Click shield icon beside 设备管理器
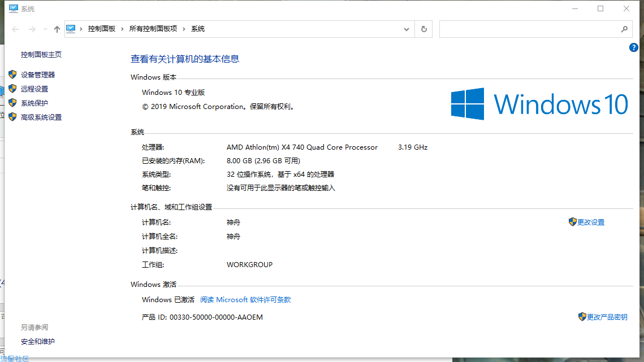The width and height of the screenshot is (644, 362). point(13,75)
